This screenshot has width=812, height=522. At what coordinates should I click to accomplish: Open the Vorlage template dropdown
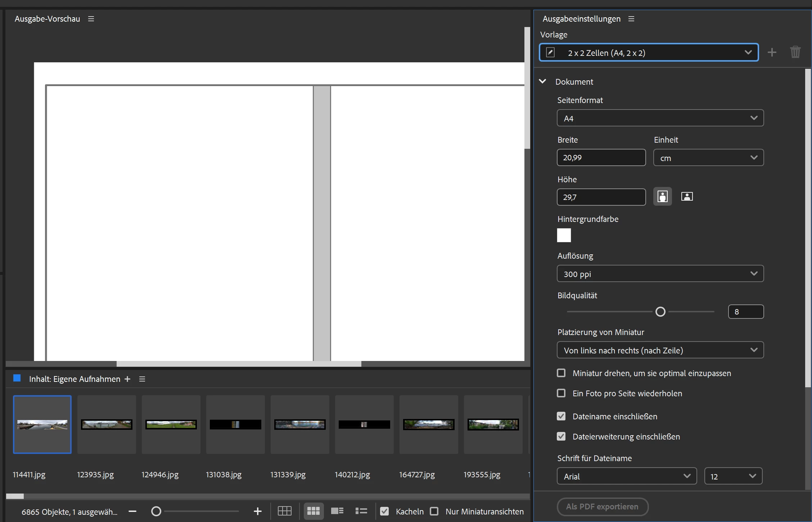(649, 53)
